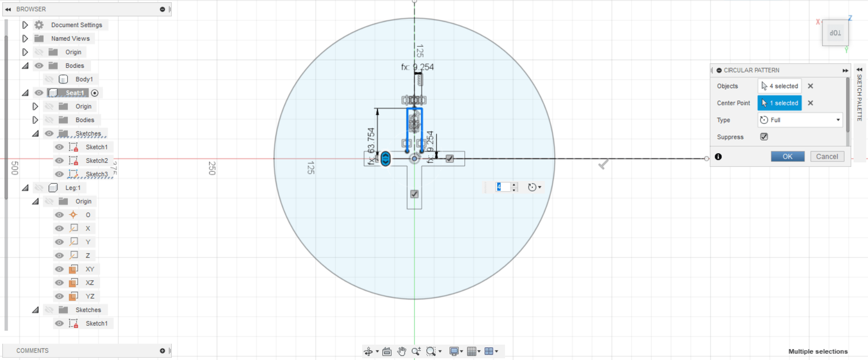Select Sketch3 in the browser tree
Image resolution: width=868 pixels, height=360 pixels.
coord(97,174)
